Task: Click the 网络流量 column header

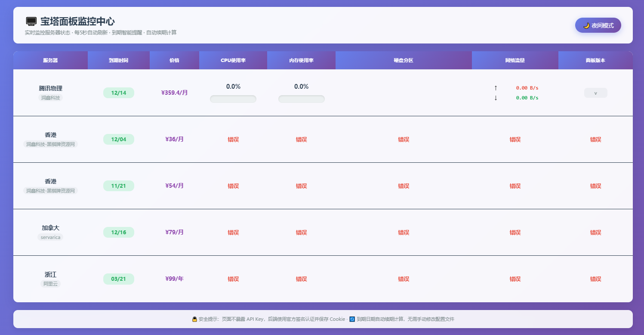Action: click(515, 60)
